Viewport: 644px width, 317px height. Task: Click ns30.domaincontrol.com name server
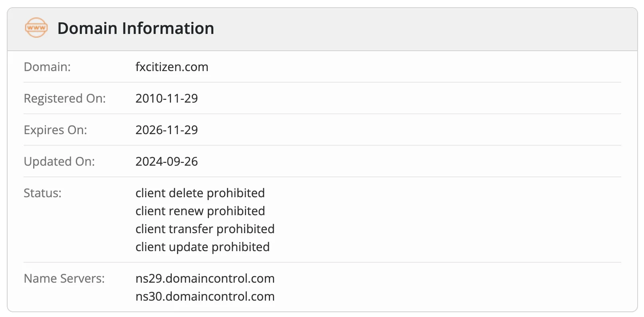click(205, 296)
